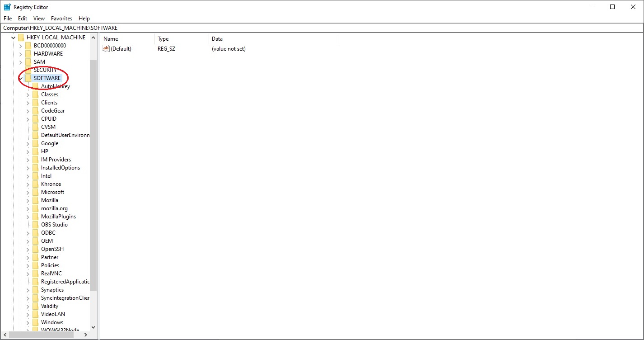The height and width of the screenshot is (340, 644).
Task: Click the tree pane scroll-down arrow
Action: (x=93, y=327)
